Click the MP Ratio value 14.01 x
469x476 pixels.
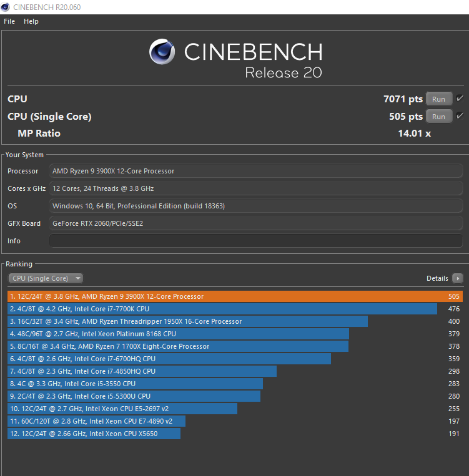pos(415,134)
